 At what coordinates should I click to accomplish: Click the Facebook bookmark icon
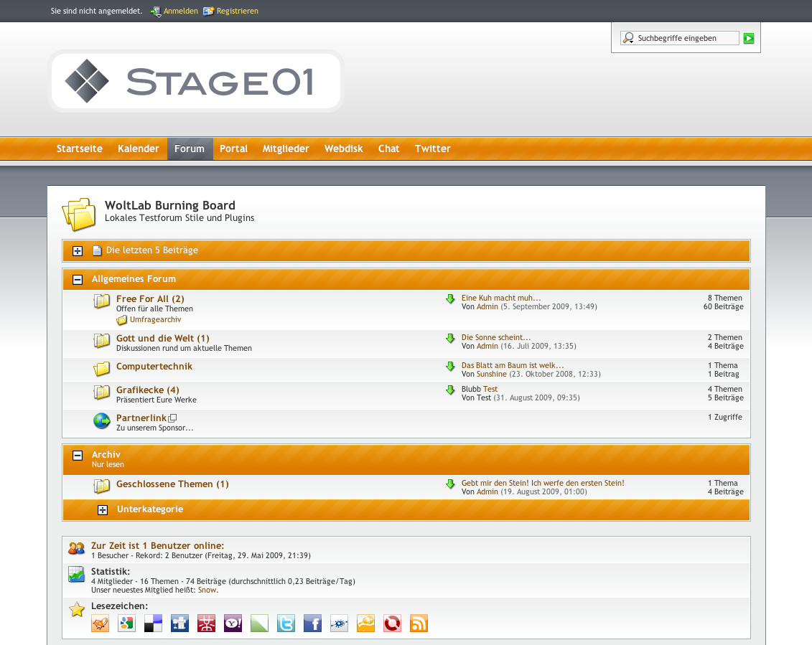click(x=312, y=623)
